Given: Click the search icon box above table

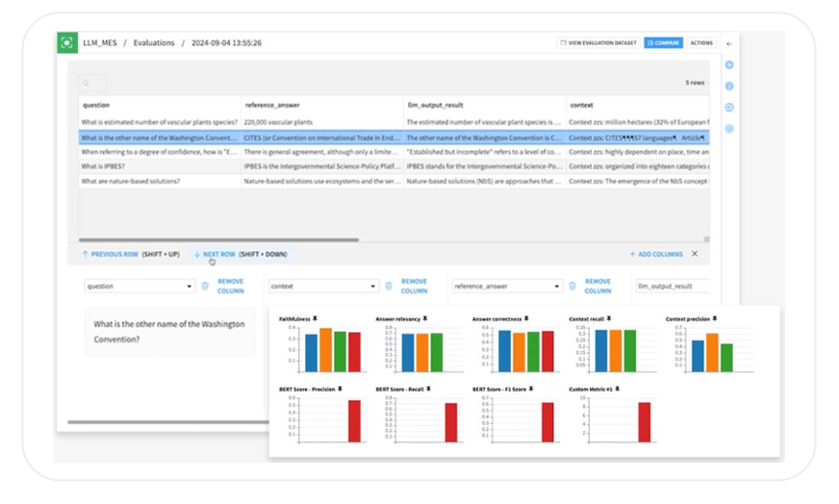Looking at the screenshot, I should (92, 84).
